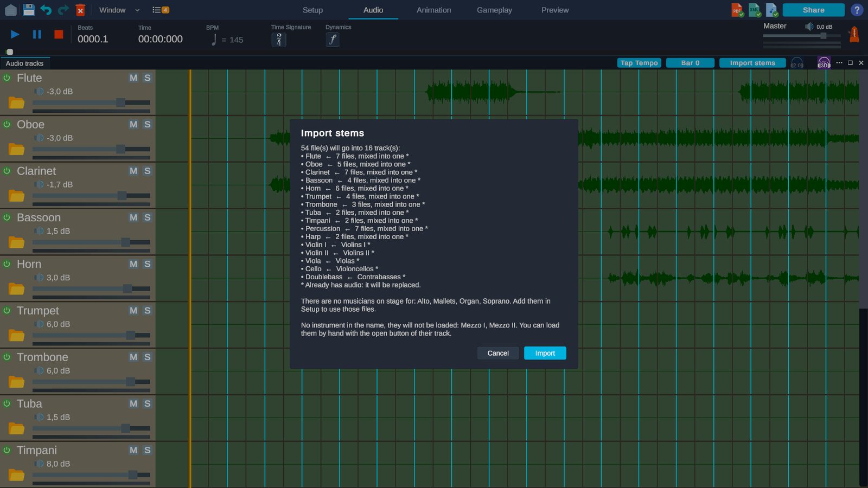Redo the last undone action
Image resolution: width=868 pixels, height=488 pixels.
(x=63, y=10)
